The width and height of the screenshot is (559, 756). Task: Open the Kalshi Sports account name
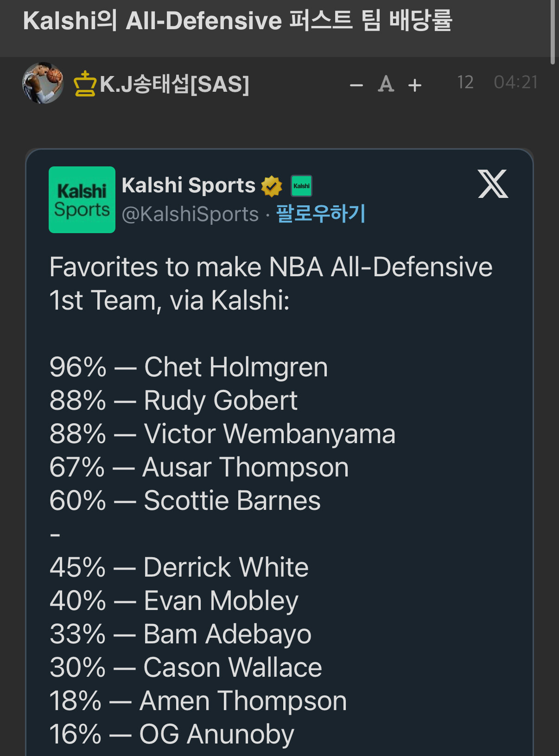pyautogui.click(x=188, y=185)
